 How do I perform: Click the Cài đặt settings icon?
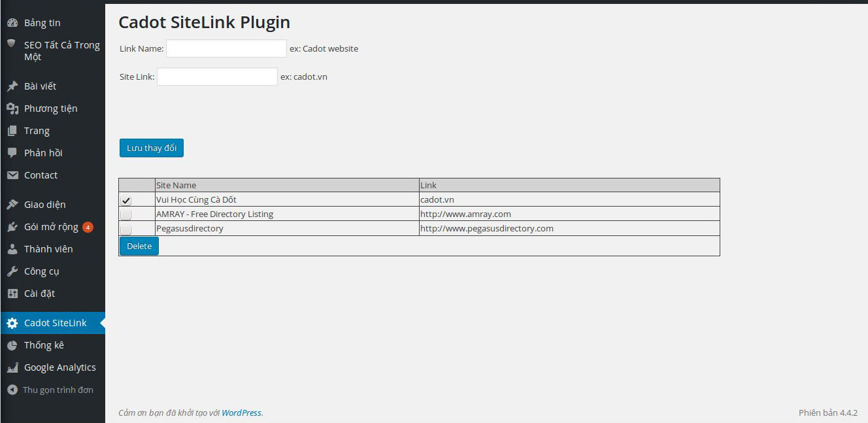(12, 294)
